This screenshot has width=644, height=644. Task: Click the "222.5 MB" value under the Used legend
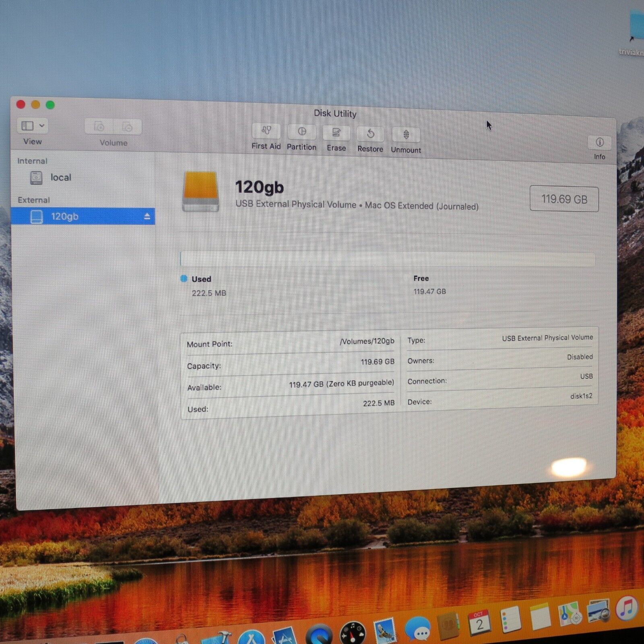[x=208, y=293]
